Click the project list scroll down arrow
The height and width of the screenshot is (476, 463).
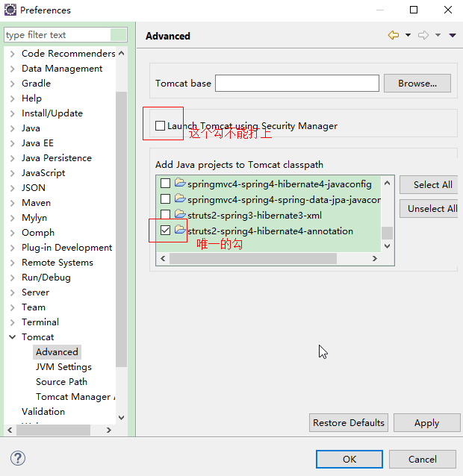point(387,245)
